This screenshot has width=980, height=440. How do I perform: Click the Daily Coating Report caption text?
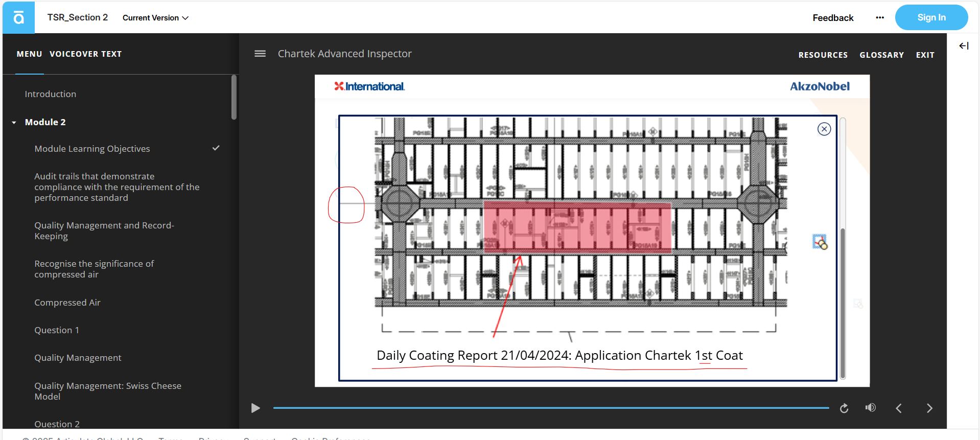coord(559,356)
